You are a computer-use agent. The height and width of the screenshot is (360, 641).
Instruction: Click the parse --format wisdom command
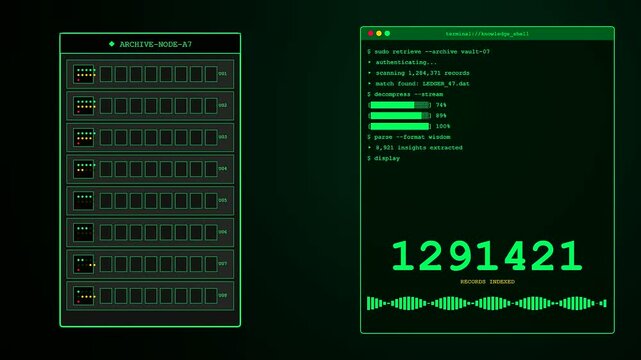pos(409,137)
